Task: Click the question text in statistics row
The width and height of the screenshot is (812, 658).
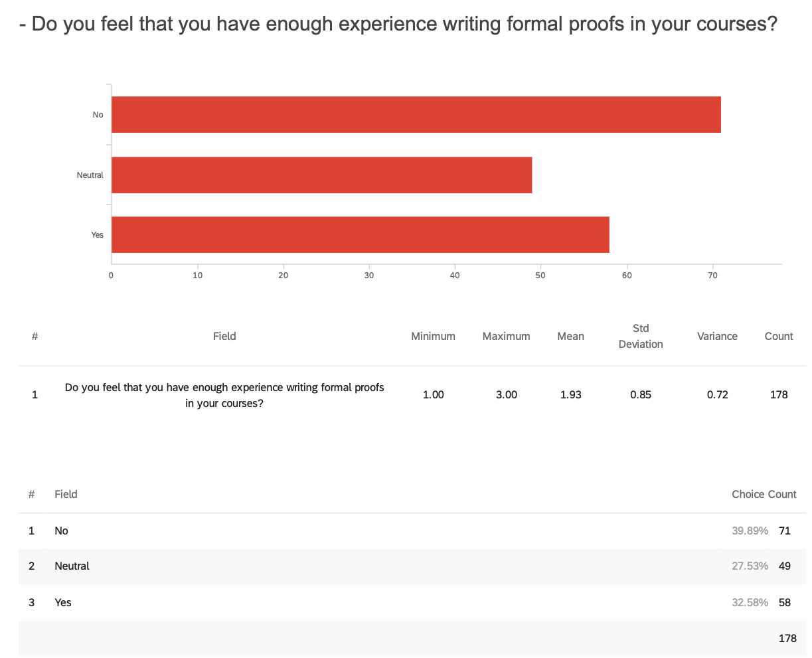Action: (224, 394)
